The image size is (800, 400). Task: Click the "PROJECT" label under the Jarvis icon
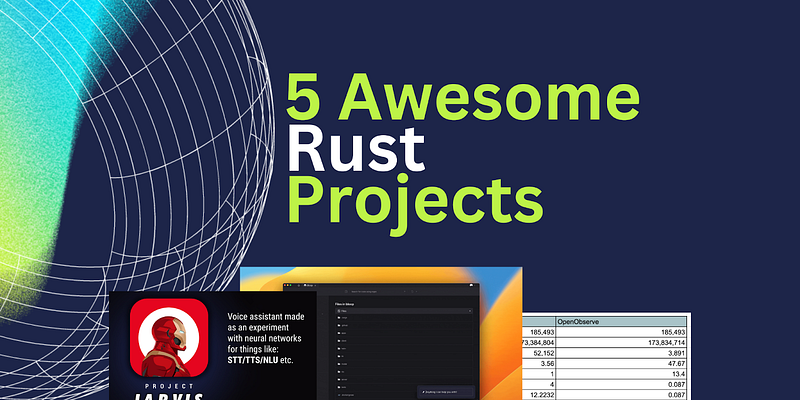pos(169,386)
